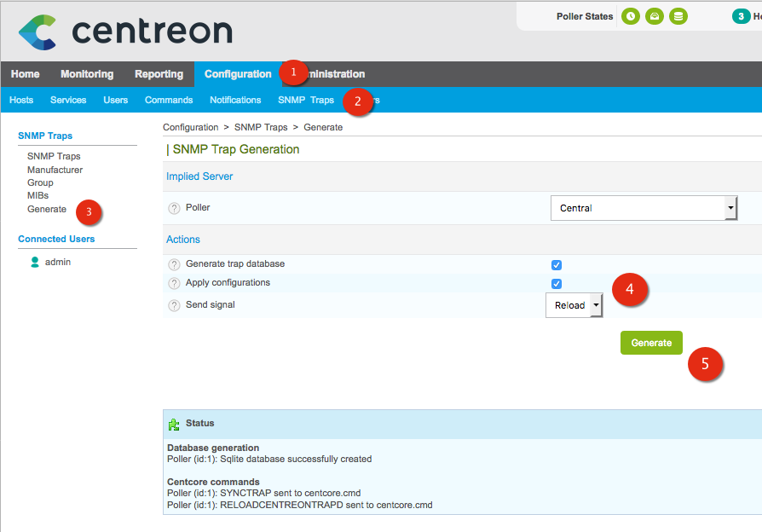Open MIBs in the left sidebar

(x=38, y=195)
